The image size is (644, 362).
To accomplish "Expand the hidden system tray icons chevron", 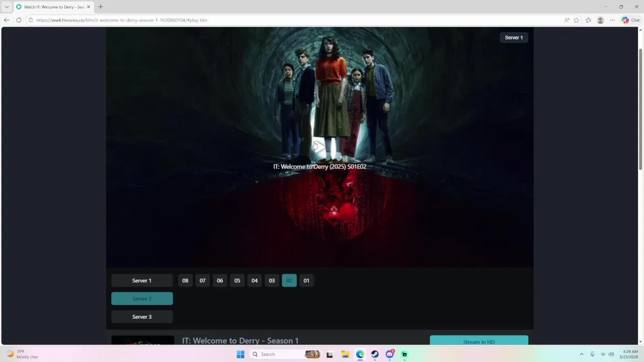I will 582,354.
